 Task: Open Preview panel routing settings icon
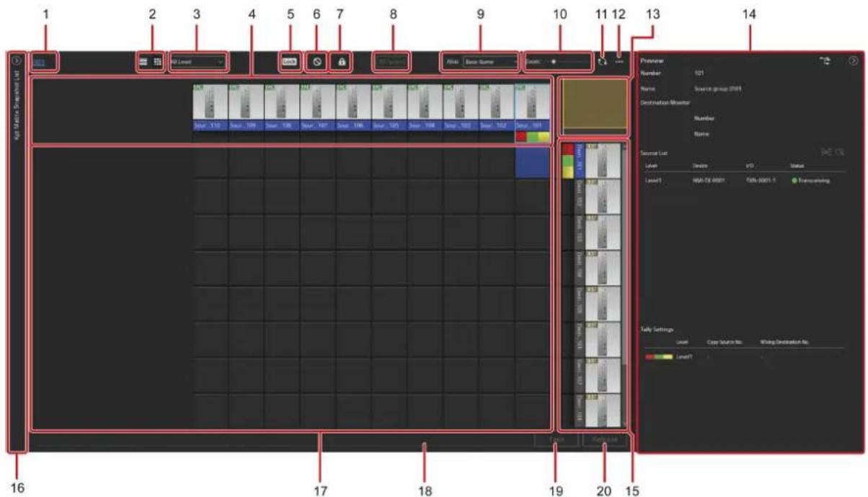(825, 61)
